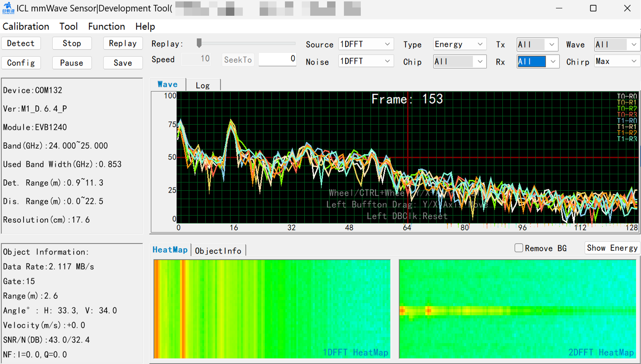641x364 pixels.
Task: Click the Band(GHz) value line
Action: click(x=55, y=146)
